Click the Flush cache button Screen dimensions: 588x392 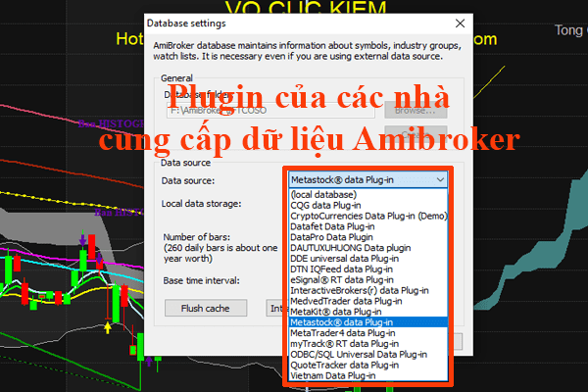[x=206, y=308]
